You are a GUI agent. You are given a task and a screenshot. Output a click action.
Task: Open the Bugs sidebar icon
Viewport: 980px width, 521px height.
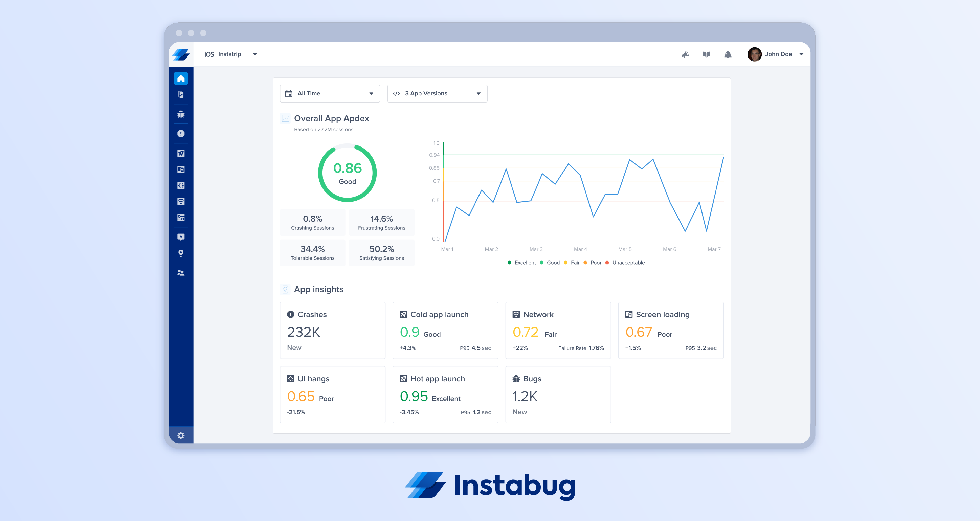coord(181,114)
